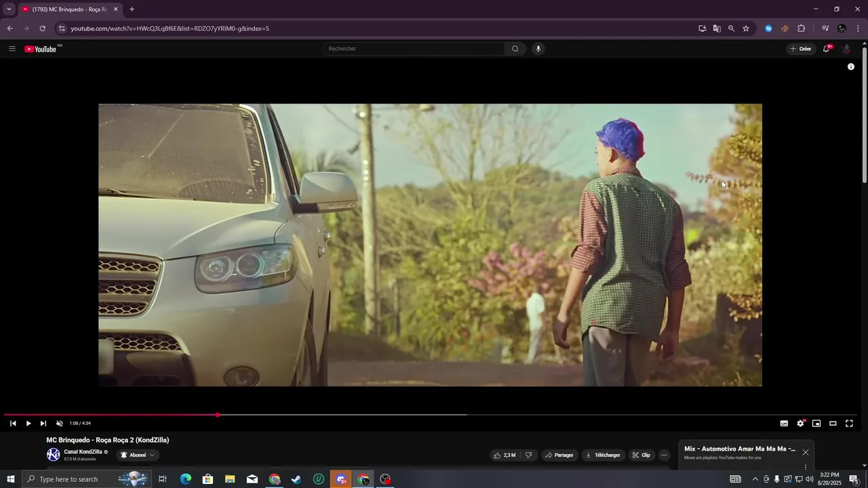Click Créer create button
Screen dimensions: 868x488
pos(800,49)
